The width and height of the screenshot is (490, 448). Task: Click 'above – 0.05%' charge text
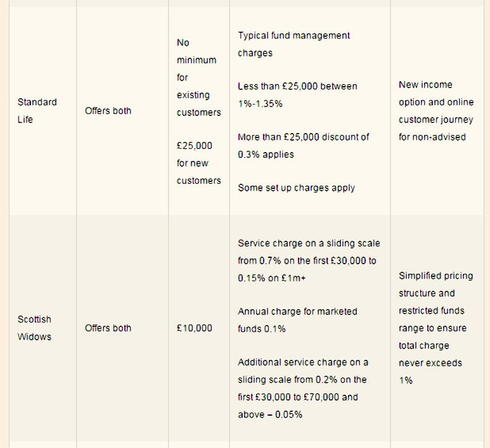pyautogui.click(x=270, y=414)
